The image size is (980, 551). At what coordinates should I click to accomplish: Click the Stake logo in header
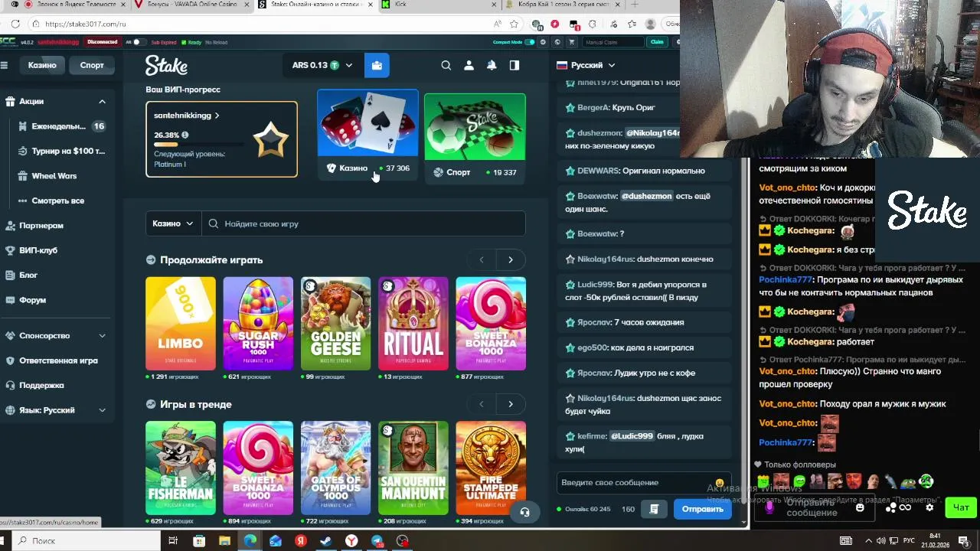(x=167, y=65)
